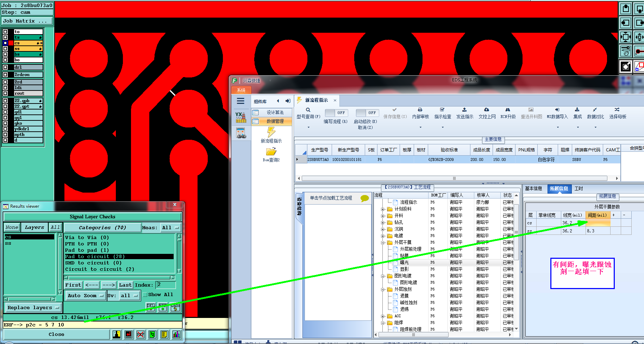Viewport: 644px width, 344px height.
Task: Click the red monitor icon in Results viewer
Action: pyautogui.click(x=129, y=334)
